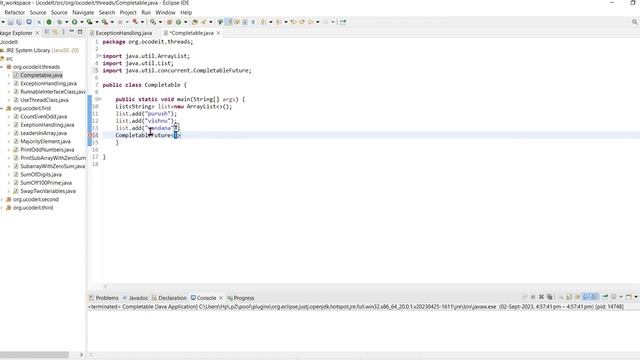
Task: Click Remove Launch X icon in Console
Action: pos(541,297)
